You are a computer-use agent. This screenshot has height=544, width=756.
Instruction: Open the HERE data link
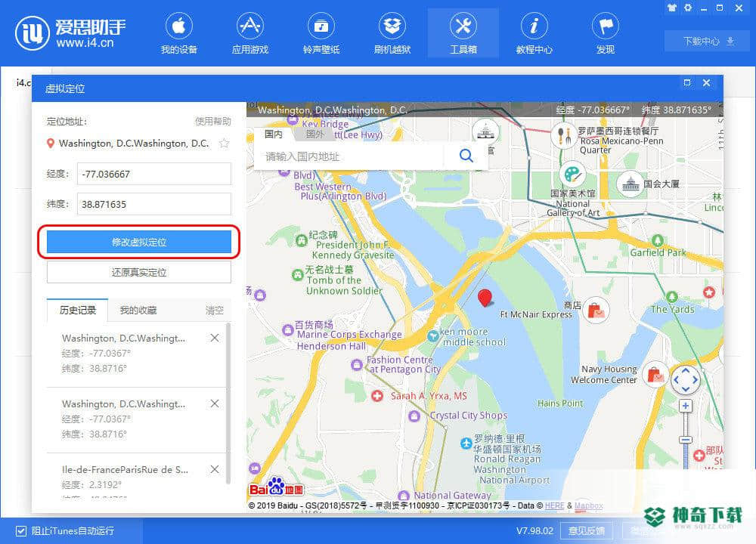pyautogui.click(x=554, y=505)
